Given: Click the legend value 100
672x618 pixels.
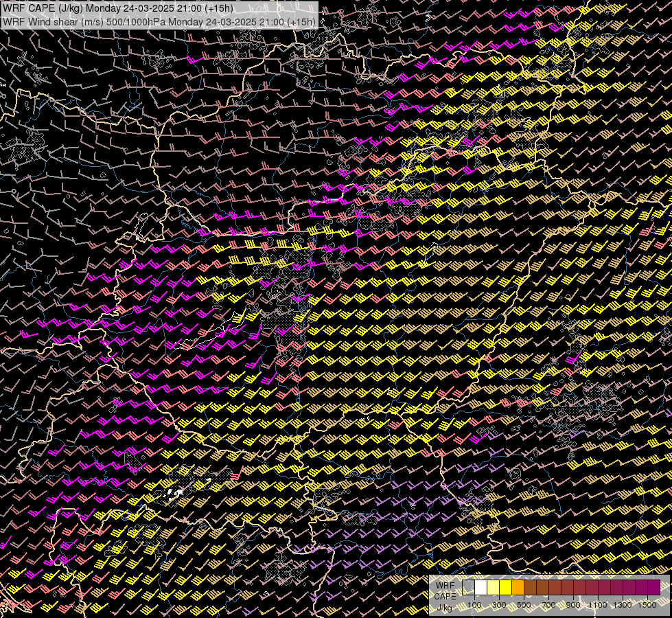Looking at the screenshot, I should tap(474, 605).
